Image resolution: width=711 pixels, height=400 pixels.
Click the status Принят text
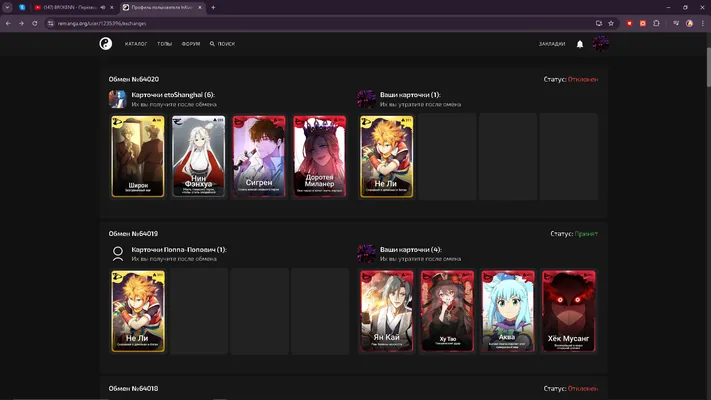586,234
